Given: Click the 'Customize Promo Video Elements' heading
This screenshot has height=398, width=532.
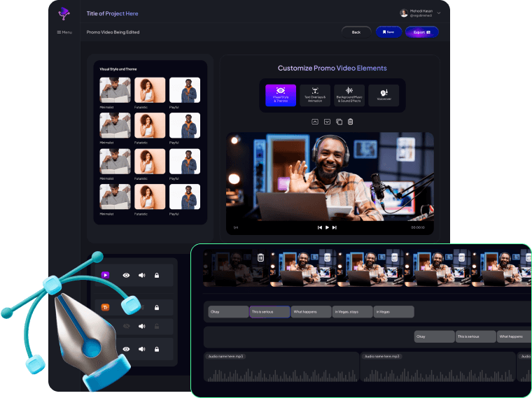Looking at the screenshot, I should pyautogui.click(x=332, y=68).
